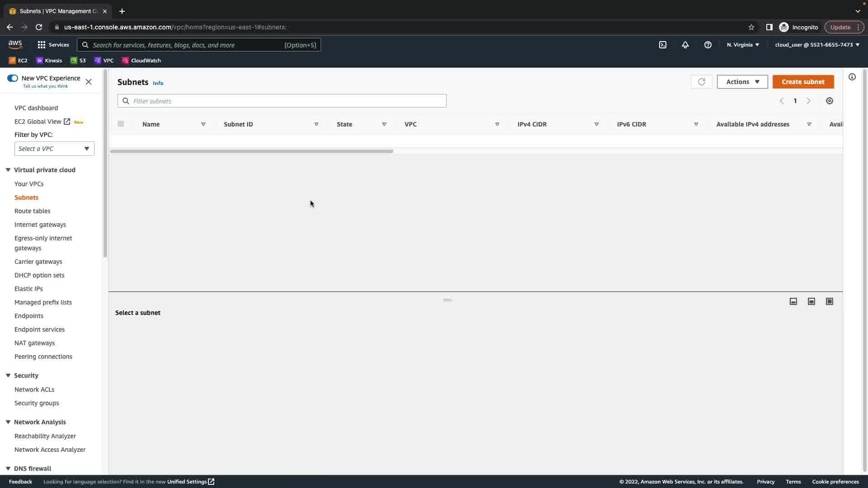Open the Select a VPC dropdown

pos(54,149)
